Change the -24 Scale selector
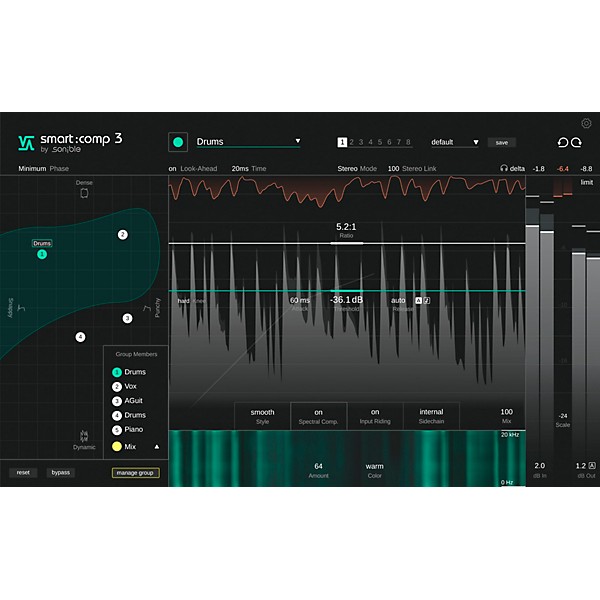 (x=562, y=420)
